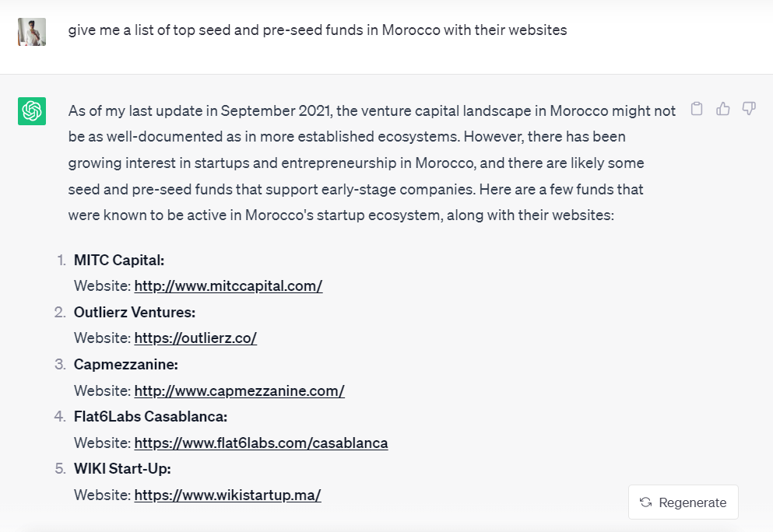This screenshot has height=532, width=773.
Task: Click the intro paragraph mentioning September 2021
Action: (372, 163)
